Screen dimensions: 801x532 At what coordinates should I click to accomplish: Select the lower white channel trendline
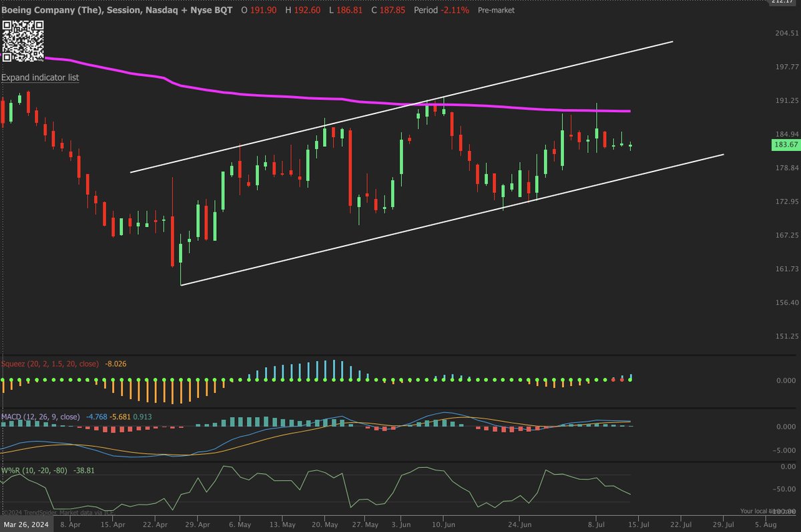[452, 220]
